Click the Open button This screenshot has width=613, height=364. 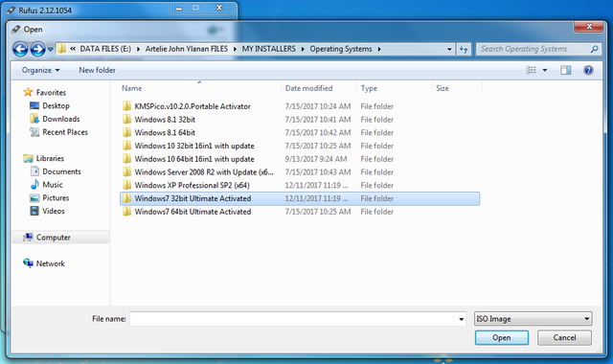pyautogui.click(x=502, y=337)
